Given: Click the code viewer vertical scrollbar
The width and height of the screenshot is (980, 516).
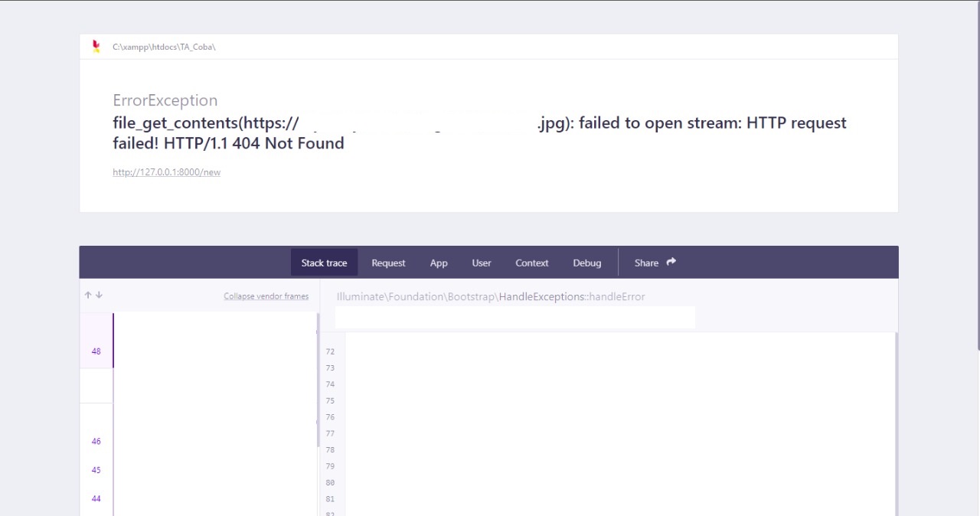Looking at the screenshot, I should (896, 423).
